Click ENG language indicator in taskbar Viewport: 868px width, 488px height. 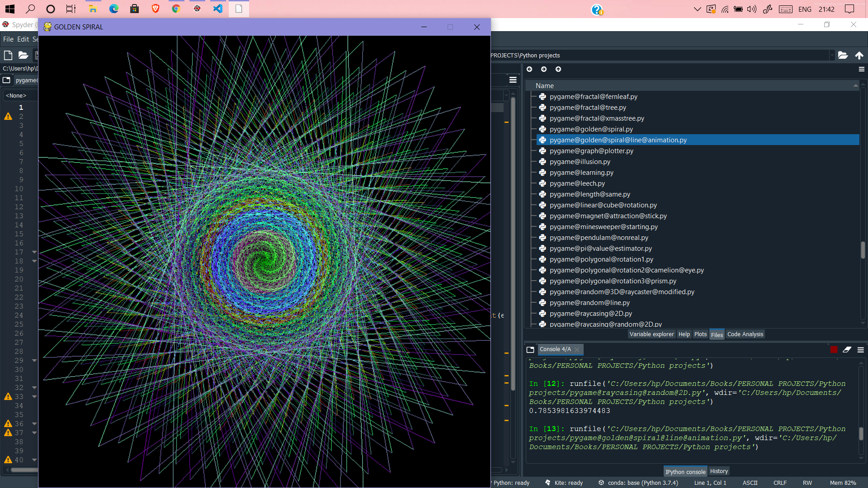[x=805, y=9]
